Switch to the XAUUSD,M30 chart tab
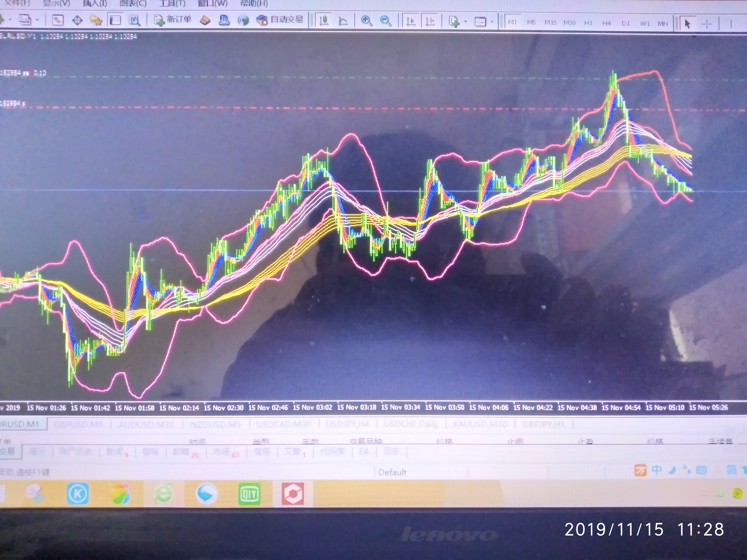 [480, 424]
